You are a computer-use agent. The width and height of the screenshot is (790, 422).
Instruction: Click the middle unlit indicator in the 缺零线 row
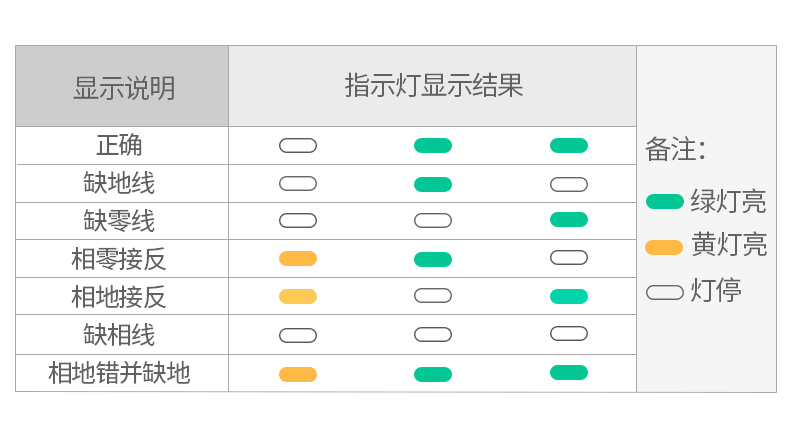[433, 220]
